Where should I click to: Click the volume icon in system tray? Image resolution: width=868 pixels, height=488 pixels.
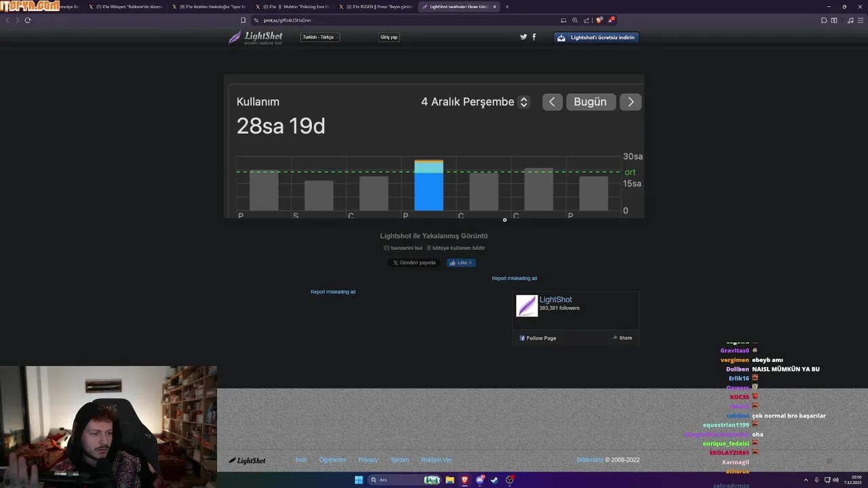835,480
